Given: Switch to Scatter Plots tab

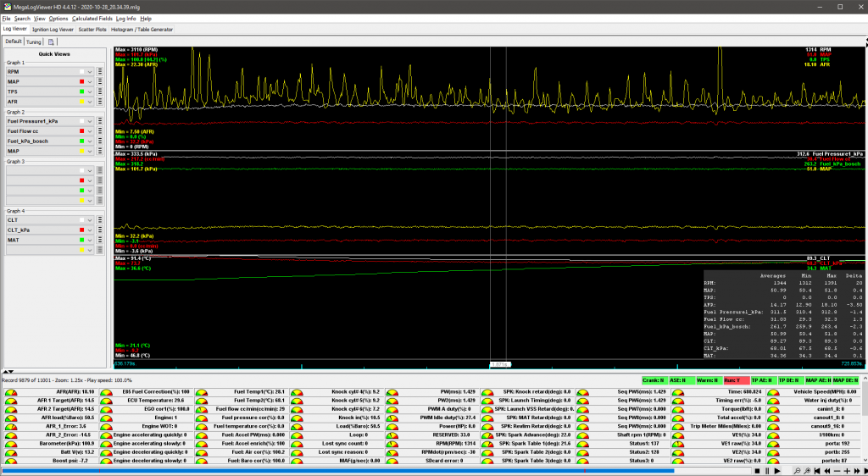Looking at the screenshot, I should coord(92,30).
